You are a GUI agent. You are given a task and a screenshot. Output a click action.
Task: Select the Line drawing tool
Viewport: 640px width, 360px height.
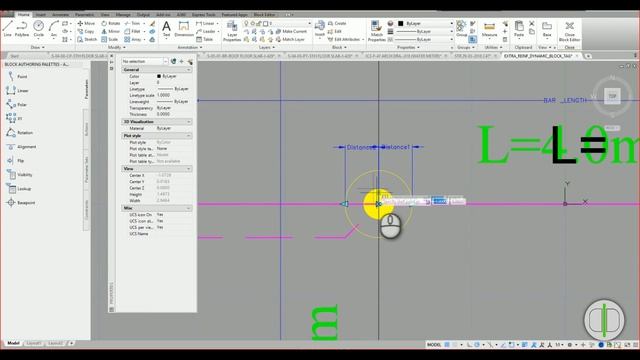tap(7, 29)
